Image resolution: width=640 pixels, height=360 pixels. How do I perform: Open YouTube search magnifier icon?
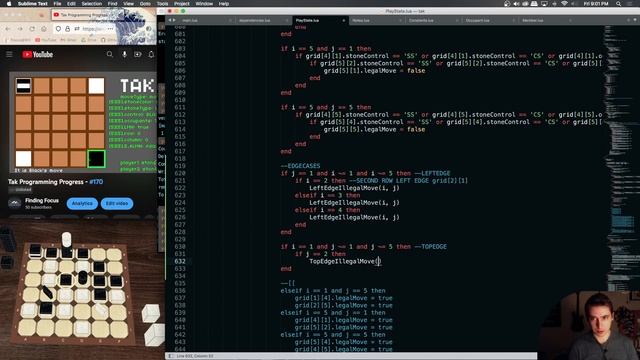click(x=109, y=54)
